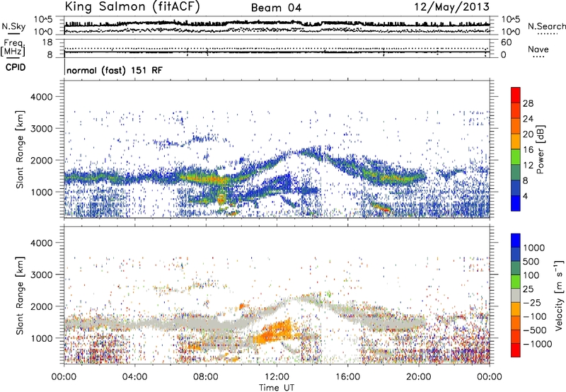Click the red high-power spot near 18:00

pos(383,208)
